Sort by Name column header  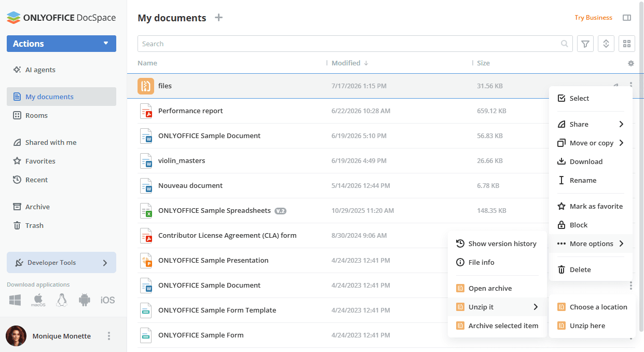147,63
